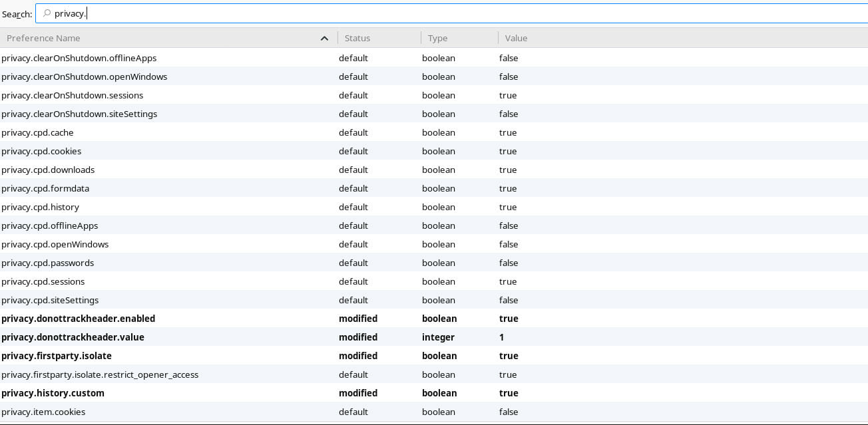
Task: Click true value of privacy.clearOnShutdown.sessions
Action: (x=508, y=95)
